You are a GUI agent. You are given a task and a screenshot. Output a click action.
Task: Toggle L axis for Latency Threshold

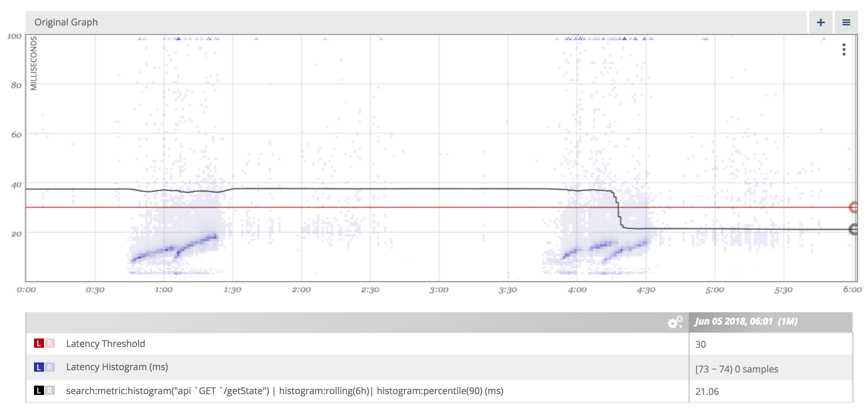39,344
